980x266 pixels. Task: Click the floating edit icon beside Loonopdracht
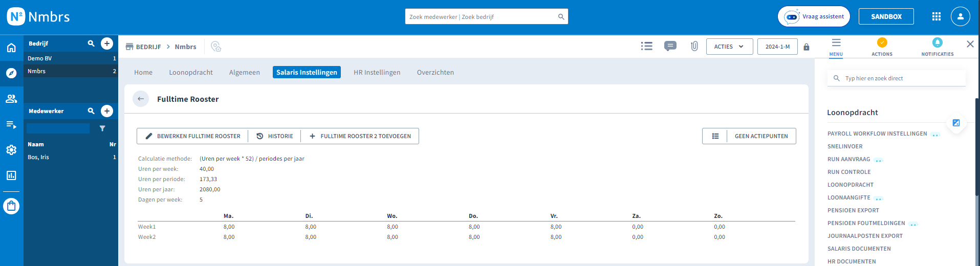956,123
